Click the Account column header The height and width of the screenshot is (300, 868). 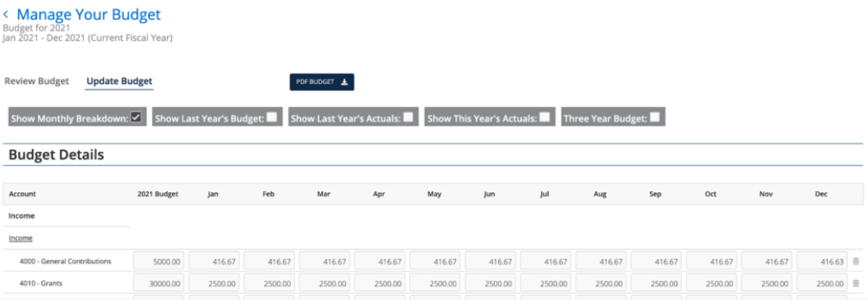22,194
